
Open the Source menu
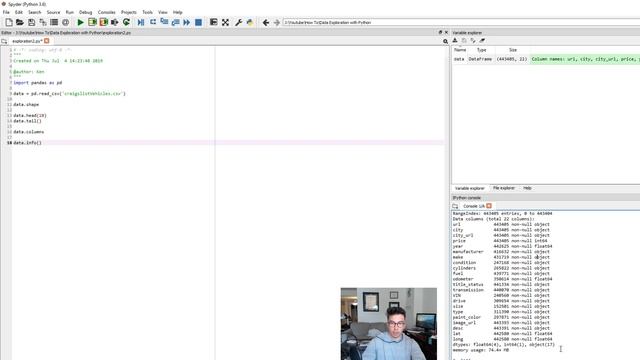(x=53, y=12)
